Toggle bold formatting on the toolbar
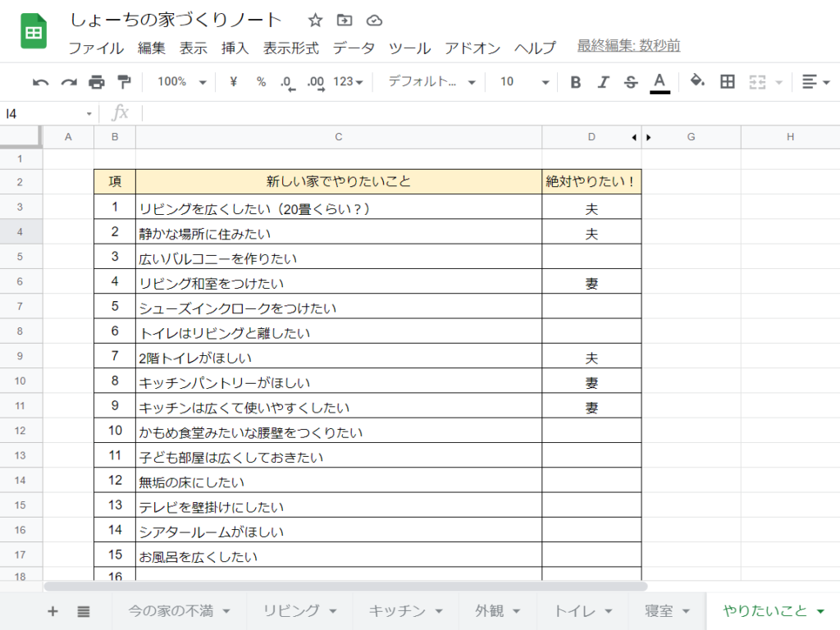Viewport: 840px width, 630px height. tap(575, 82)
